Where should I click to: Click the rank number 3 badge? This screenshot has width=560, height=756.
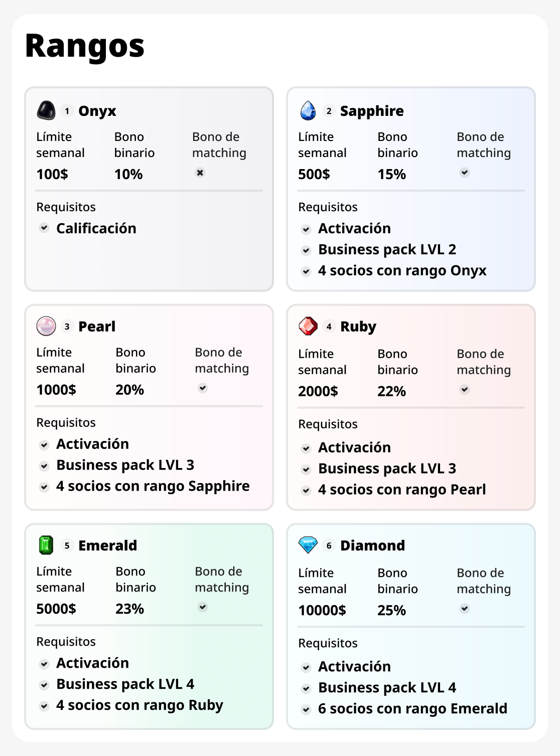[67, 327]
